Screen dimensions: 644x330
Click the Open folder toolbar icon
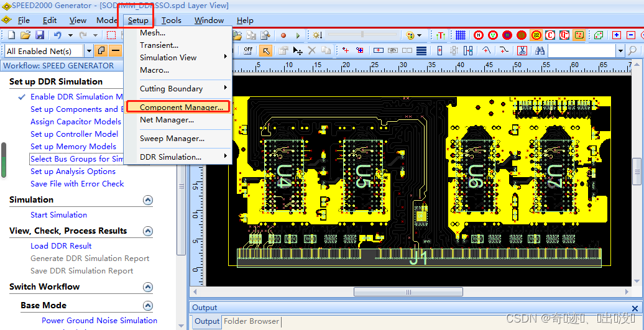point(25,35)
